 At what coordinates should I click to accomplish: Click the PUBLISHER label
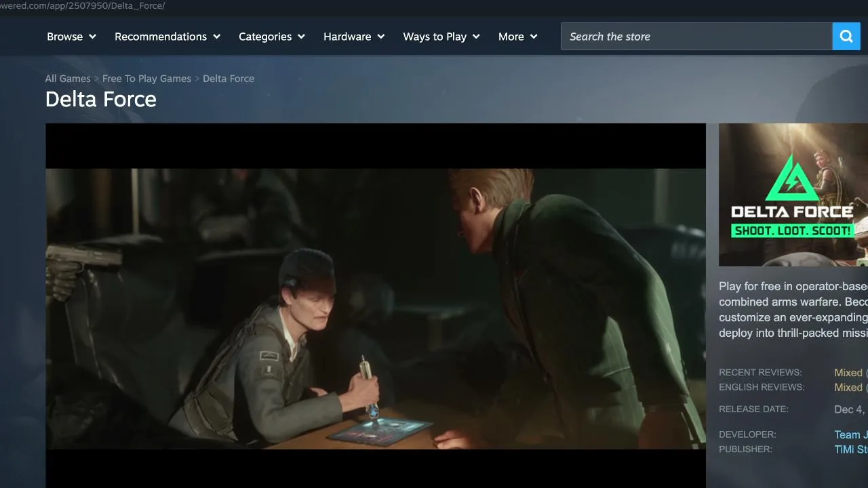click(745, 449)
